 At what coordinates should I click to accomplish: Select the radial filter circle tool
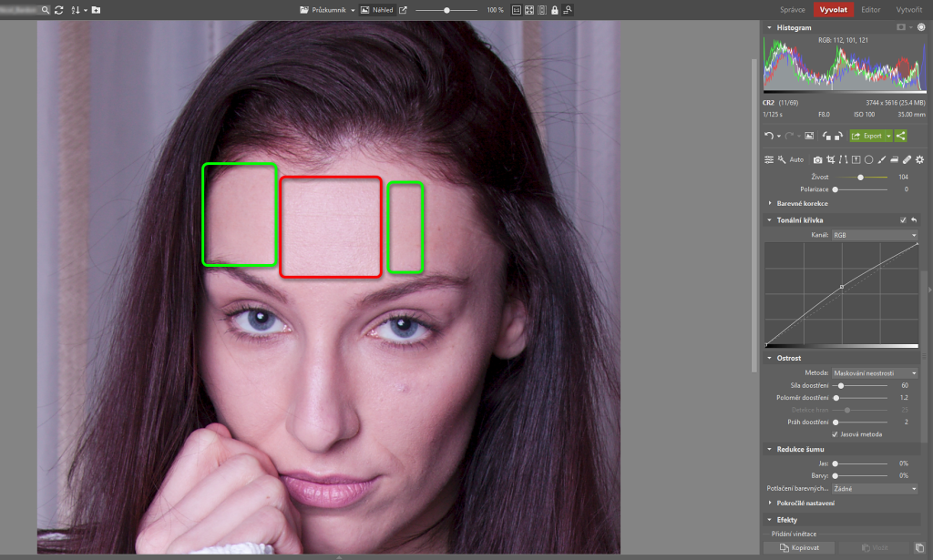868,159
